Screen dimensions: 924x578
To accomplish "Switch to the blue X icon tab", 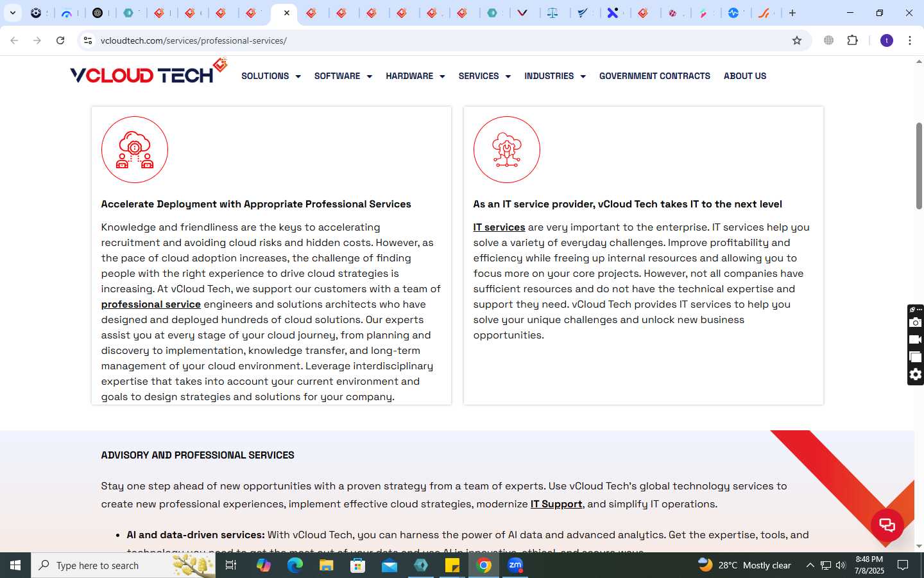I will coord(613,13).
